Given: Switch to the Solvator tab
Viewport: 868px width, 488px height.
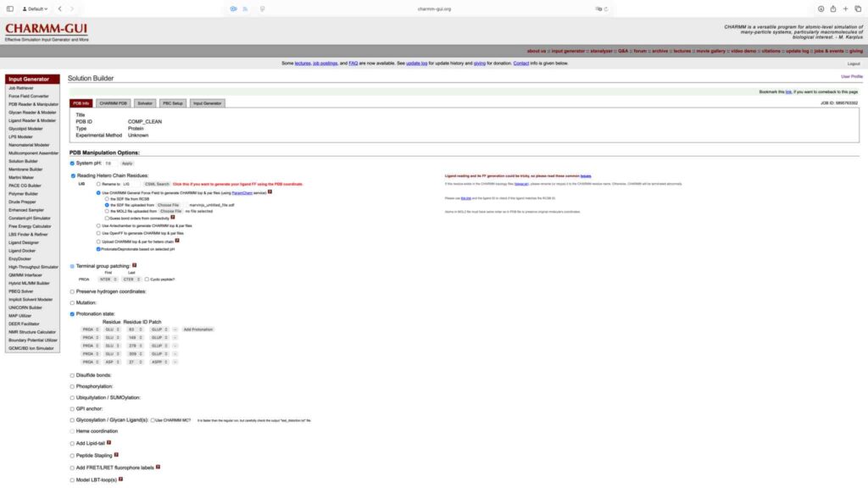Looking at the screenshot, I should pos(145,103).
